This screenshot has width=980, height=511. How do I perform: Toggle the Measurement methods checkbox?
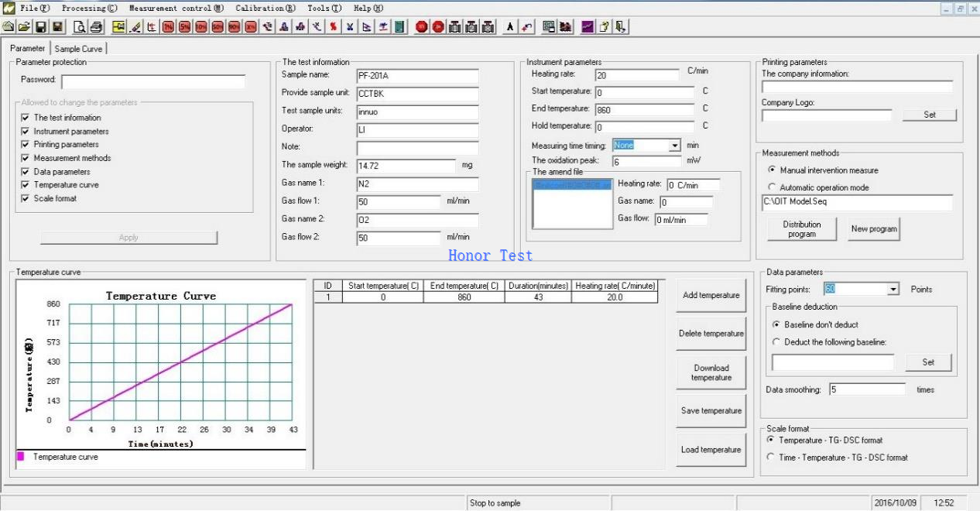(25, 158)
